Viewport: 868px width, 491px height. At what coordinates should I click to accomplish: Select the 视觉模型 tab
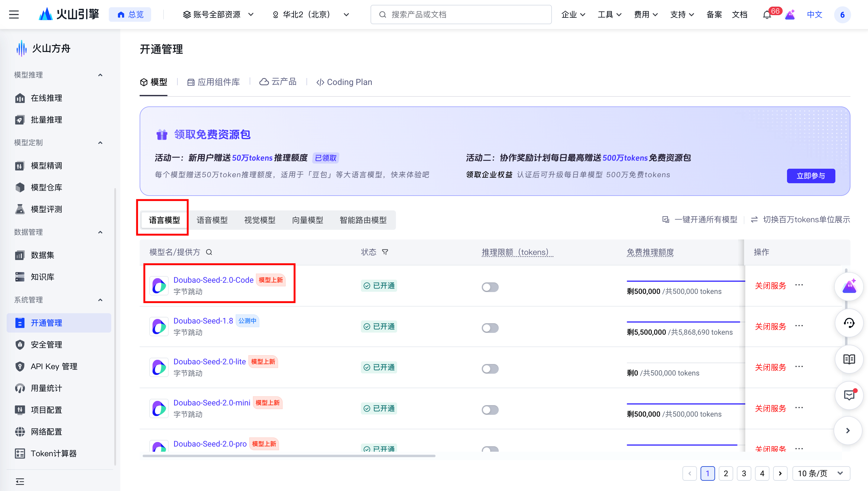(x=260, y=220)
